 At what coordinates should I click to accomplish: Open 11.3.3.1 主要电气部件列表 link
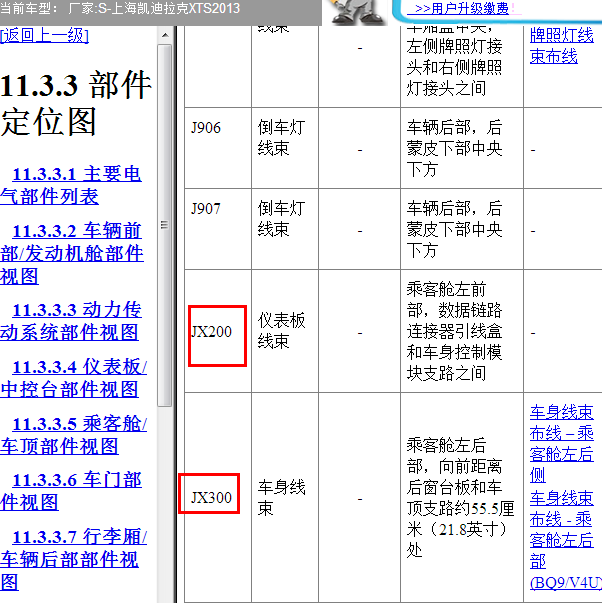[x=71, y=185]
